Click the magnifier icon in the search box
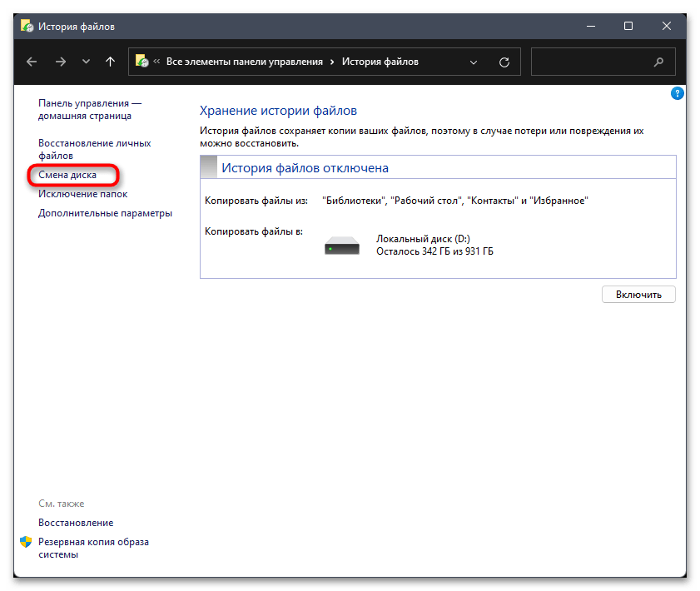Screen dimensions: 700x591 (659, 62)
